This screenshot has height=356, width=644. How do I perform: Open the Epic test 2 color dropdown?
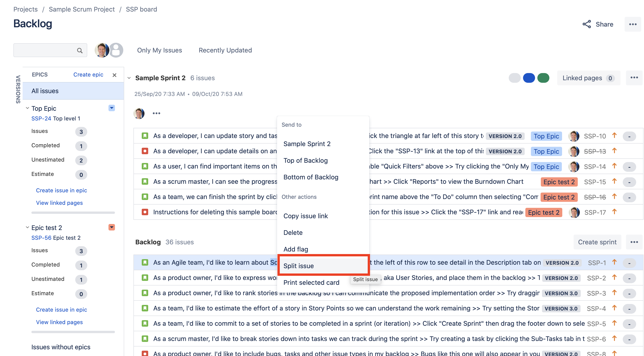111,227
